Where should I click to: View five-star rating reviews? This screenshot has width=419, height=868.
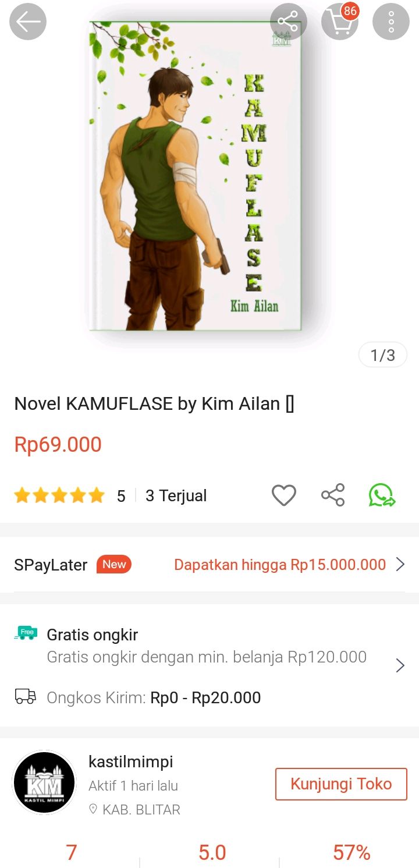59,496
